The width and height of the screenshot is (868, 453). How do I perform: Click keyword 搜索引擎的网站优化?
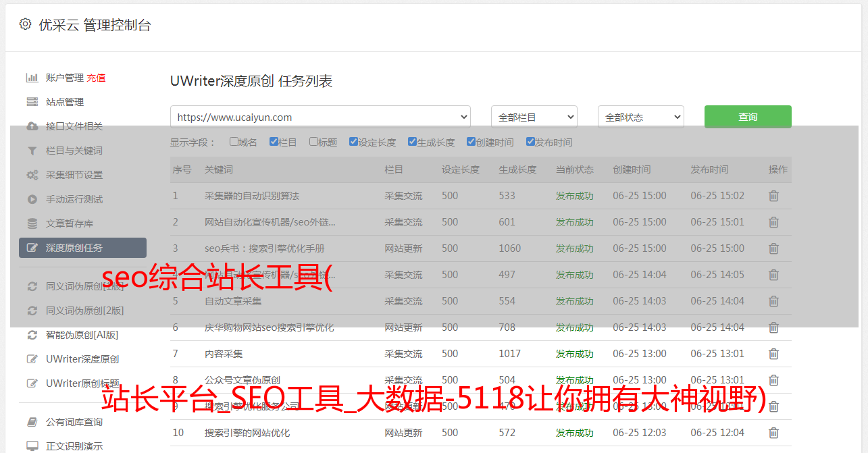tap(247, 433)
